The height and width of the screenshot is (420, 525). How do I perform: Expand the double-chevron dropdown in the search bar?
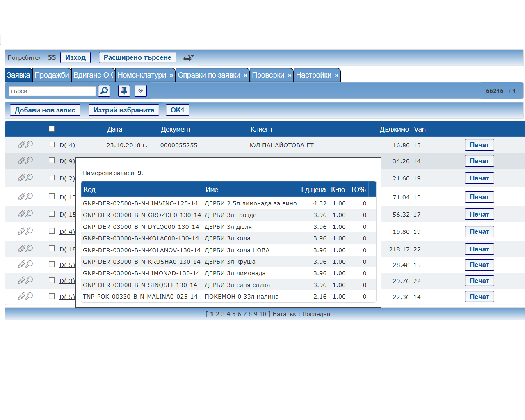(x=141, y=91)
